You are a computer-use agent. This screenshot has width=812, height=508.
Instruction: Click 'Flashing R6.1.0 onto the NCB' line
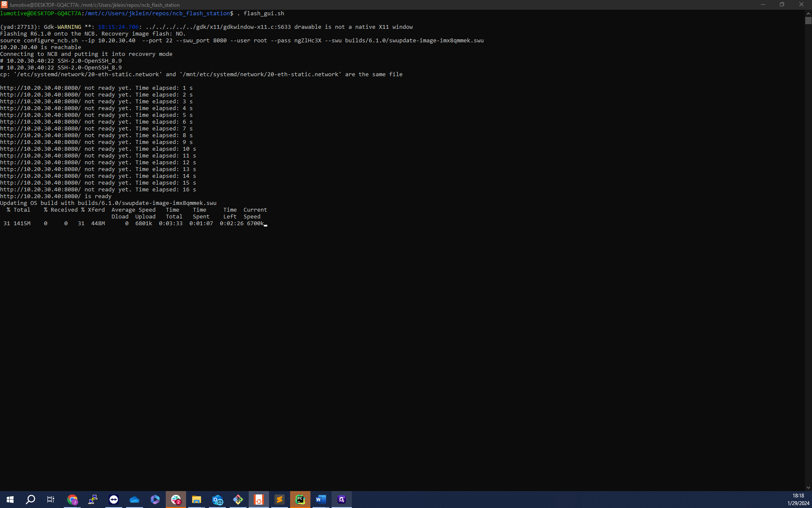coord(93,34)
